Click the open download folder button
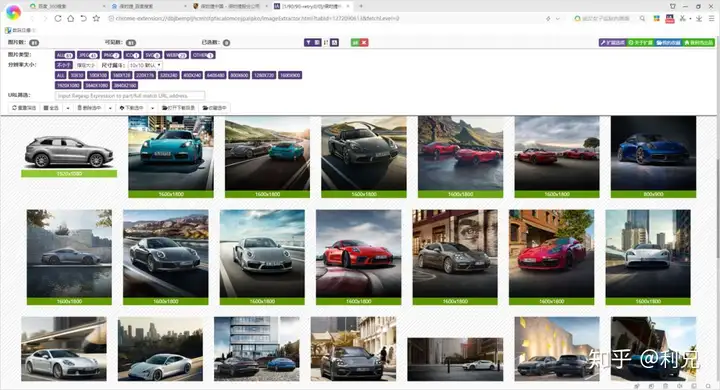This screenshot has height=390, width=720. pos(179,108)
